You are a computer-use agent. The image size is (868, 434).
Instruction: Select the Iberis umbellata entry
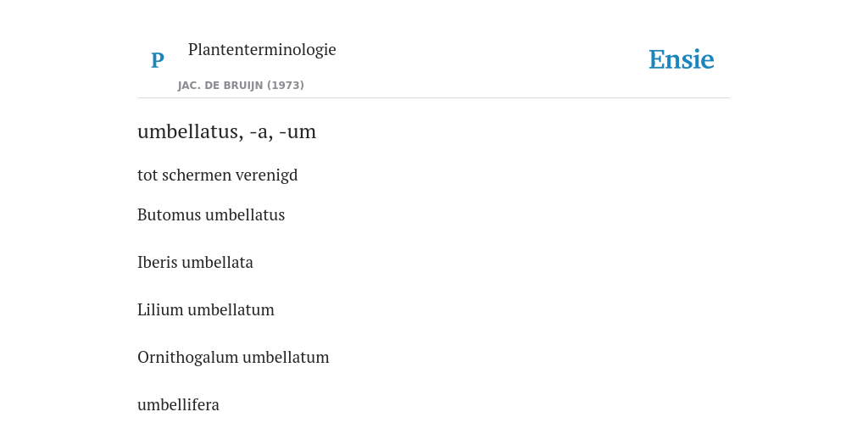pos(196,263)
